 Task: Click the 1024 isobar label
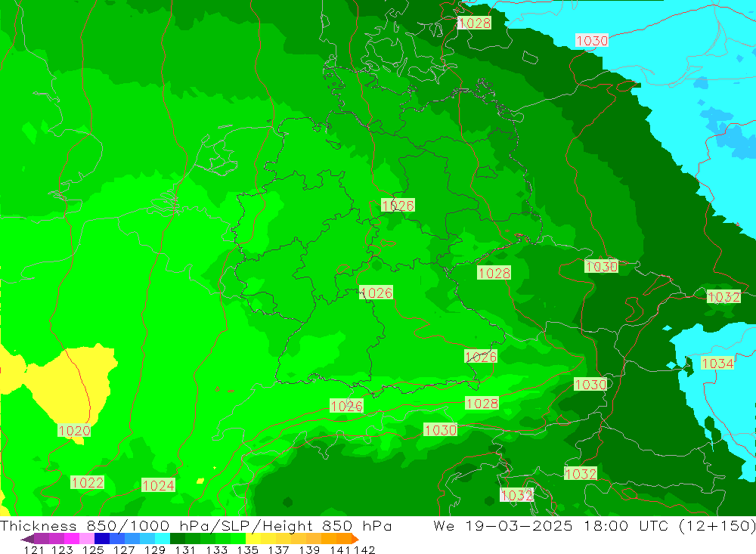point(158,485)
